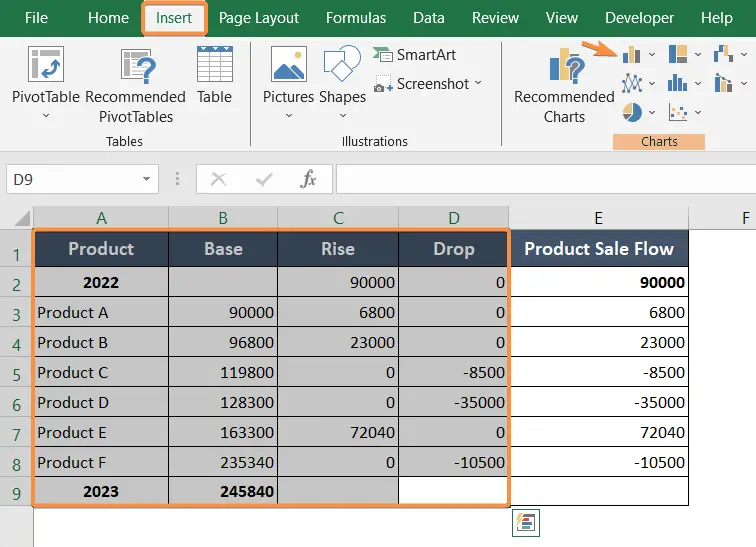Image resolution: width=756 pixels, height=547 pixels.
Task: Insert a line or area chart
Action: pyautogui.click(x=632, y=83)
